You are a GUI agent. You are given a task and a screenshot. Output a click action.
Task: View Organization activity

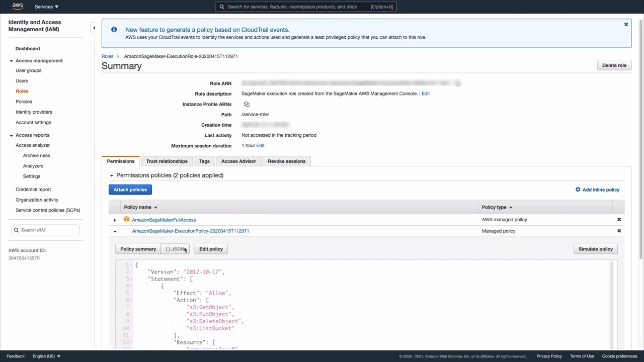(x=37, y=200)
